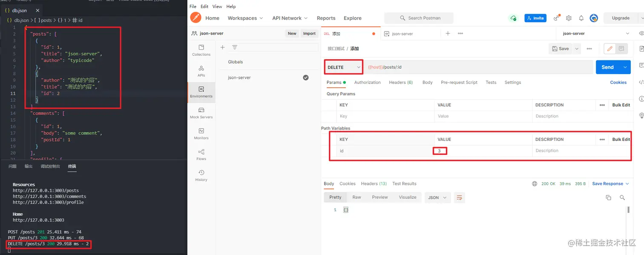This screenshot has width=644, height=255.
Task: Switch to the build mode pencil icon
Action: click(610, 49)
